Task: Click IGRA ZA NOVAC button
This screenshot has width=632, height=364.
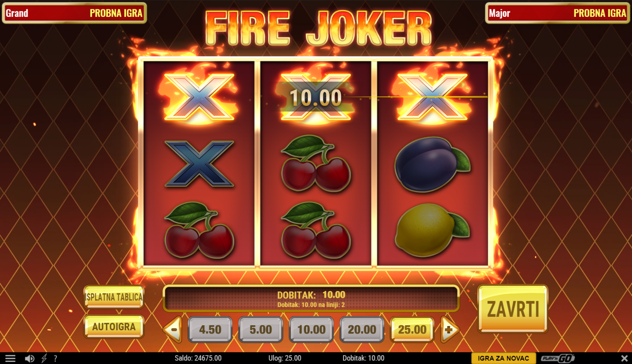Action: point(503,358)
